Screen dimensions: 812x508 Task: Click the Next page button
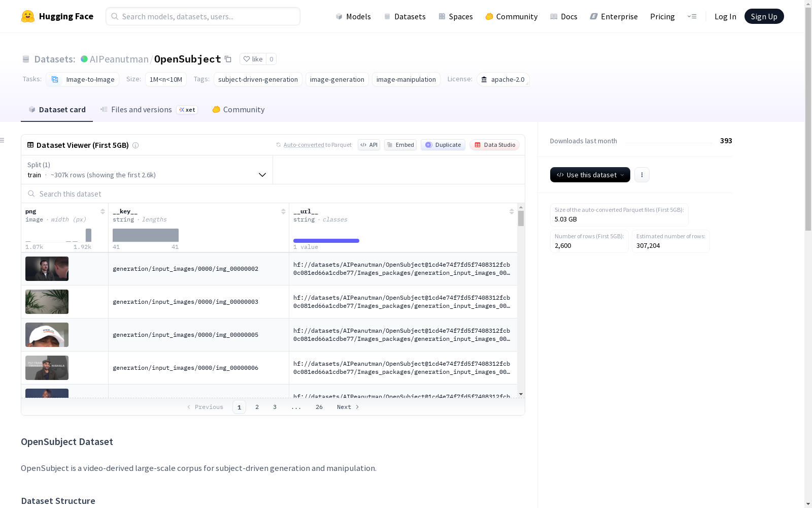click(348, 407)
